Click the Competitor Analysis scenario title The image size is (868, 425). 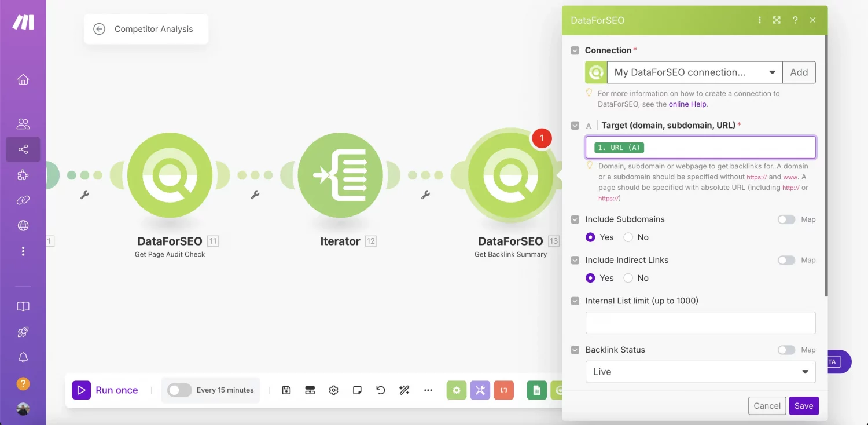154,29
